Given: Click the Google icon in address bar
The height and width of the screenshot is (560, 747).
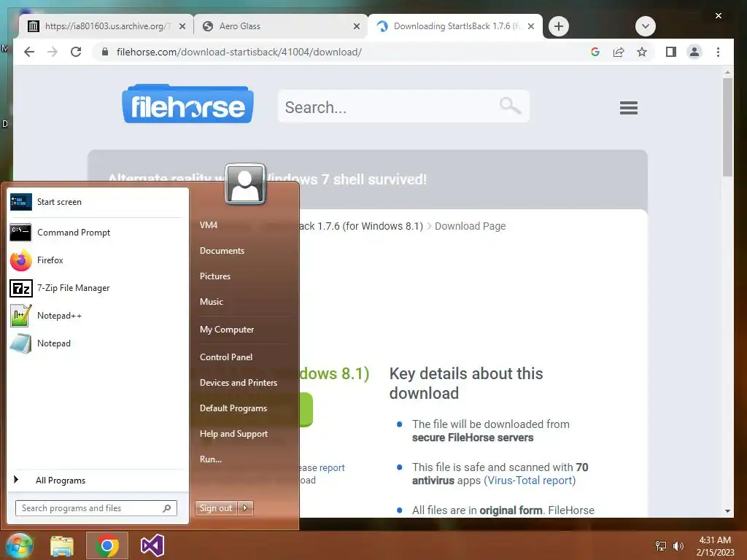Looking at the screenshot, I should (595, 52).
